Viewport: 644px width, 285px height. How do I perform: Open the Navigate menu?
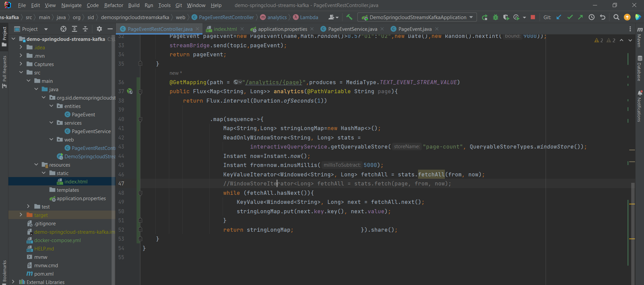pyautogui.click(x=71, y=5)
